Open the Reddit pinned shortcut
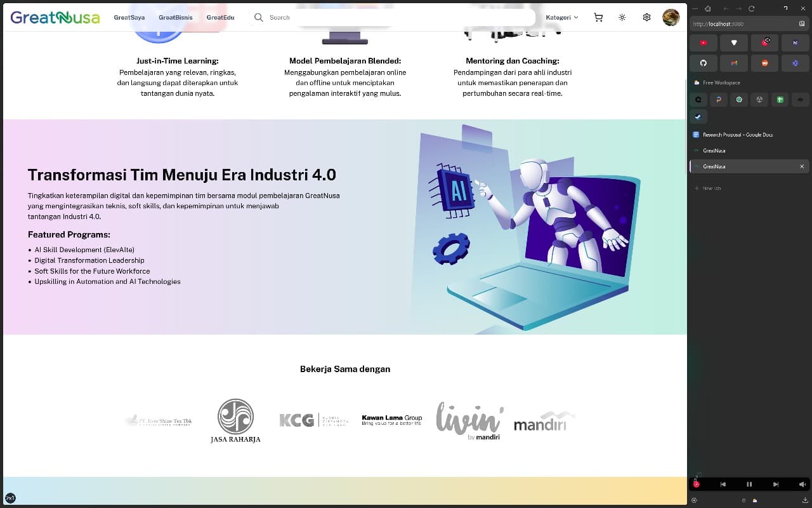 coord(764,63)
